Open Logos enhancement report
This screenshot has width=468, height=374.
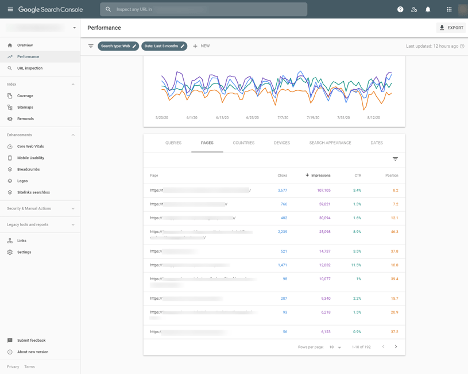click(x=40, y=181)
